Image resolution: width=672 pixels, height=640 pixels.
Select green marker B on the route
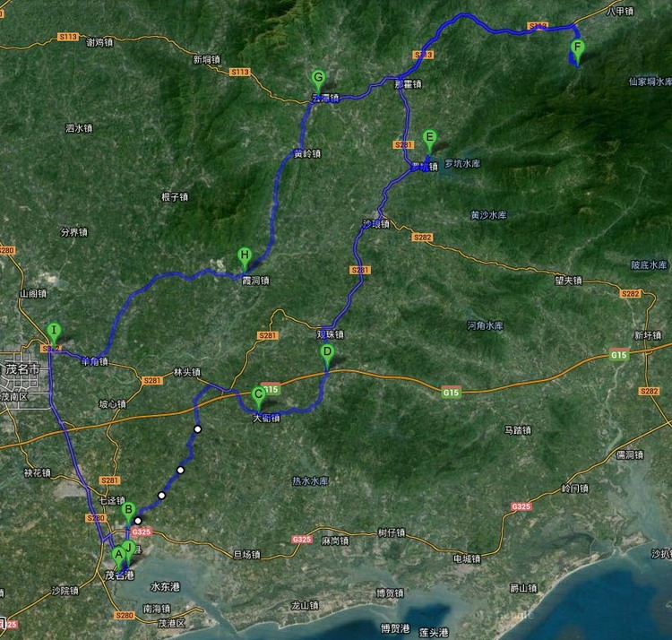point(128,510)
